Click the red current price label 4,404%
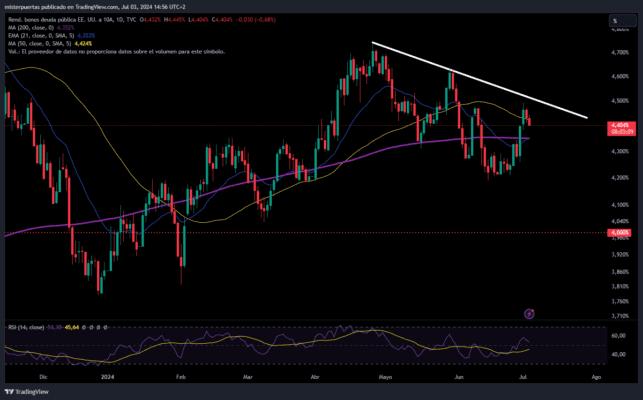Image resolution: width=643 pixels, height=400 pixels. click(618, 124)
